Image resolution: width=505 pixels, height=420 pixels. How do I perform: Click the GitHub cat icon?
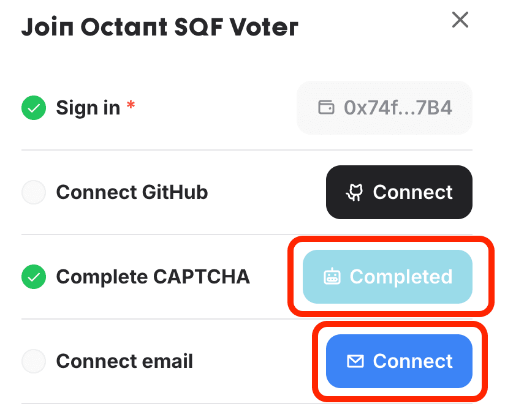pyautogui.click(x=354, y=192)
